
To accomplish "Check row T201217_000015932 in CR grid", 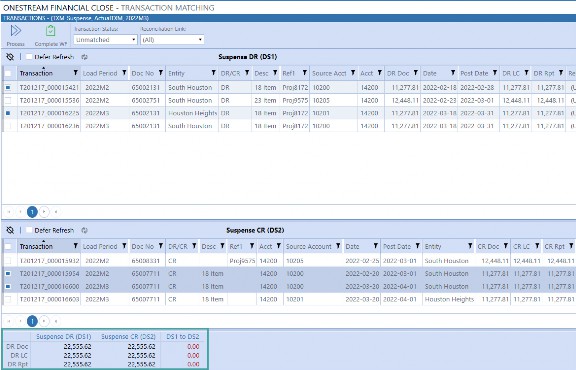I will (x=8, y=261).
